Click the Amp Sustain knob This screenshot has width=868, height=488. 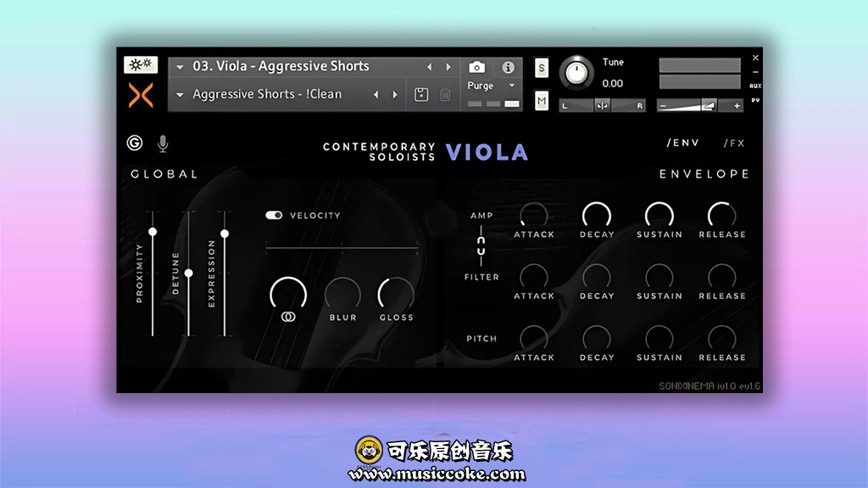click(x=659, y=215)
